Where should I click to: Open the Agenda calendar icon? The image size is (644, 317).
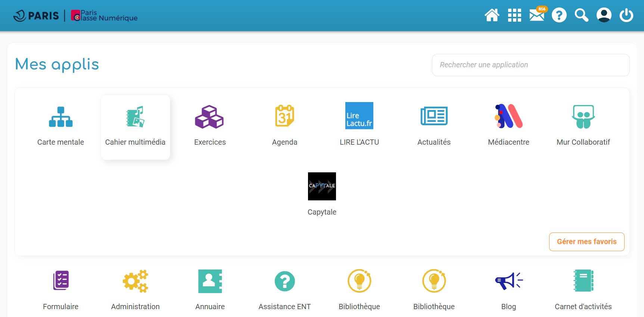(x=285, y=116)
